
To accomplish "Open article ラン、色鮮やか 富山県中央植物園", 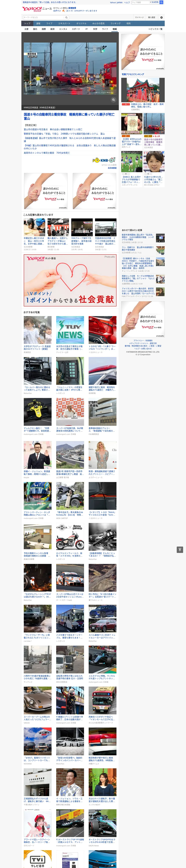I will [x=138, y=248].
